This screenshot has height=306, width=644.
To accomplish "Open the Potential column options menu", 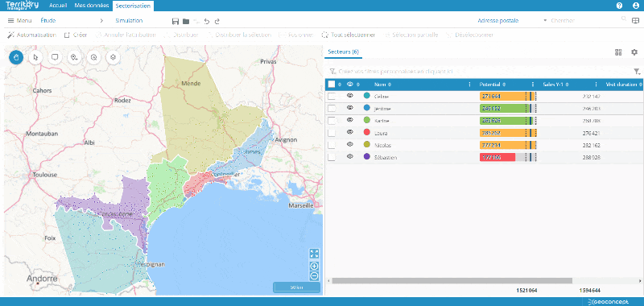I will pyautogui.click(x=533, y=85).
